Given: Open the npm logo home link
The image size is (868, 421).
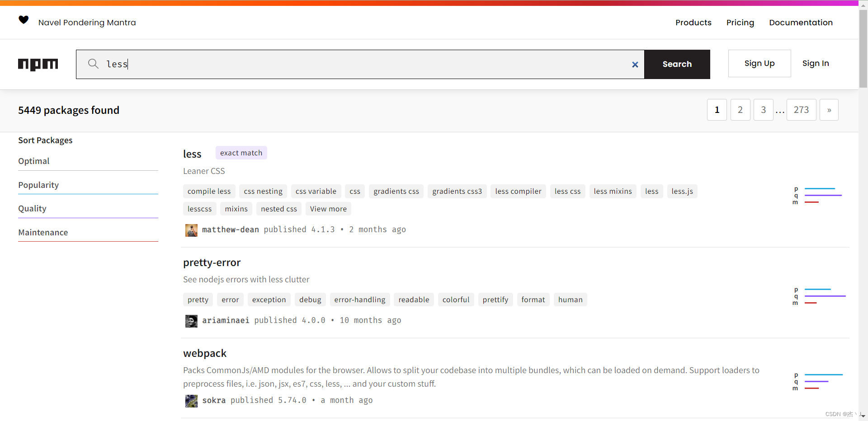Looking at the screenshot, I should point(38,64).
